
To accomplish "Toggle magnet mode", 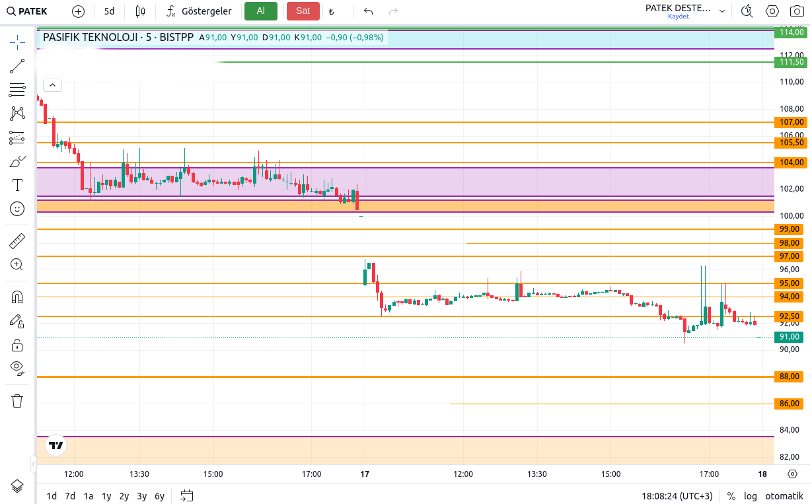I will pos(17,297).
